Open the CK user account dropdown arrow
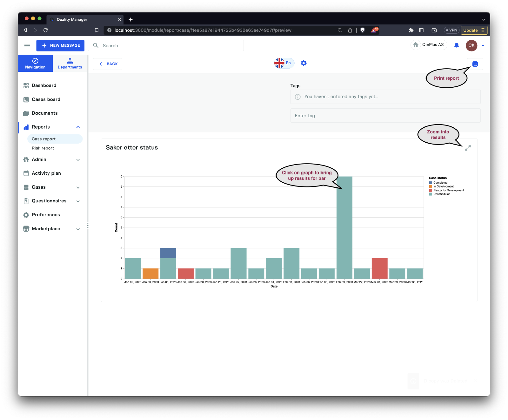Viewport: 508px width, 420px height. coord(483,45)
